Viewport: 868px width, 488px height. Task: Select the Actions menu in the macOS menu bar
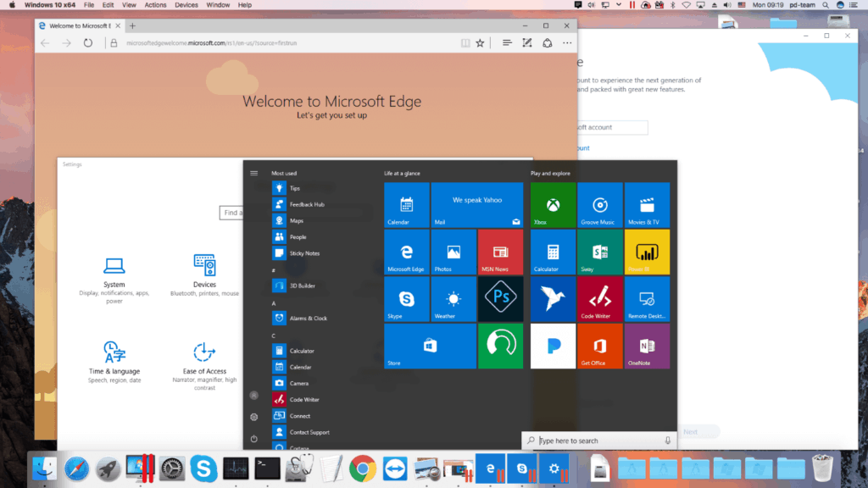coord(154,5)
